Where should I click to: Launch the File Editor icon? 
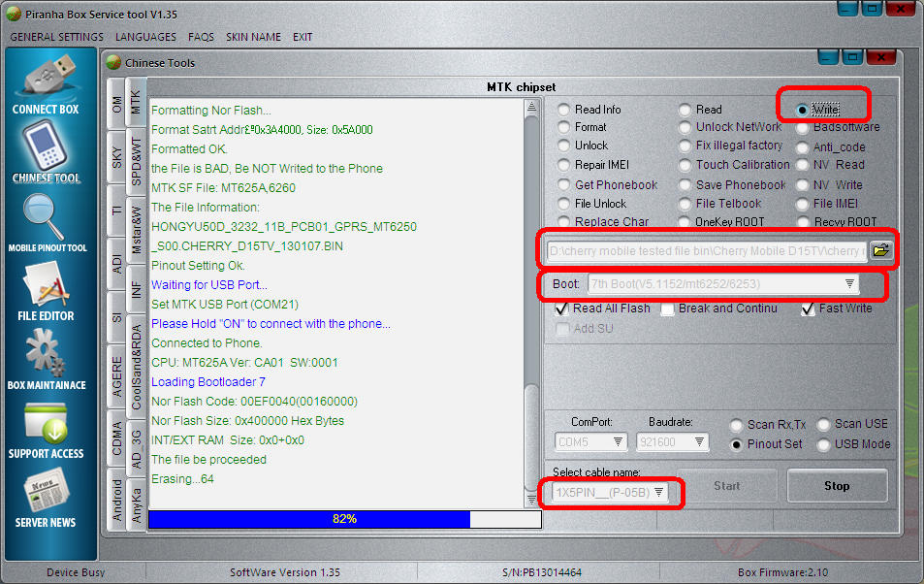click(x=46, y=286)
